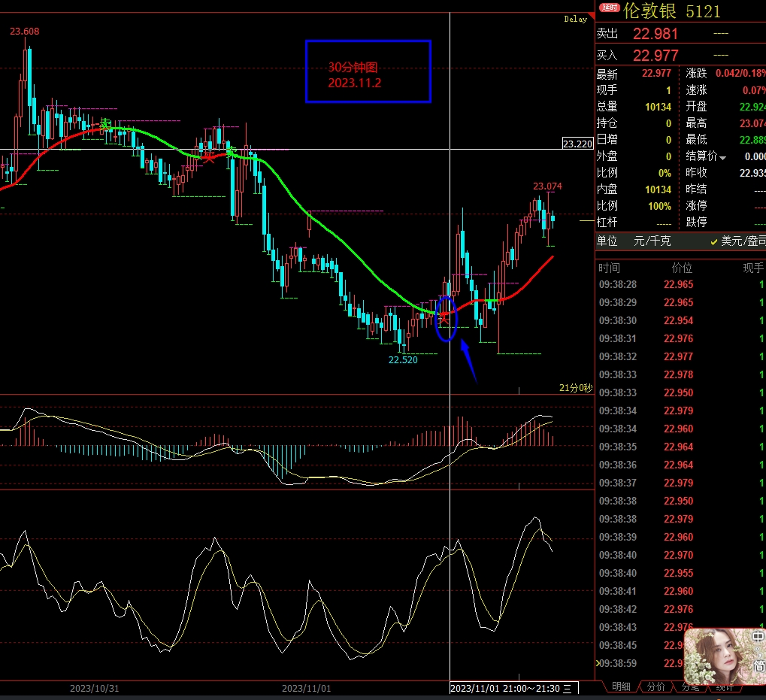
Task: Switch to the 明细 tab
Action: (x=621, y=686)
